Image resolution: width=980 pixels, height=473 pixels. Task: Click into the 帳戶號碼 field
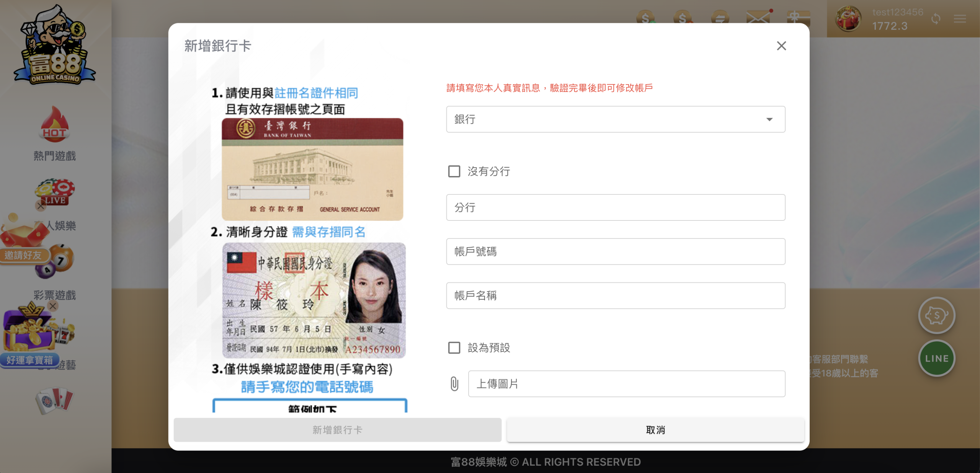(616, 251)
